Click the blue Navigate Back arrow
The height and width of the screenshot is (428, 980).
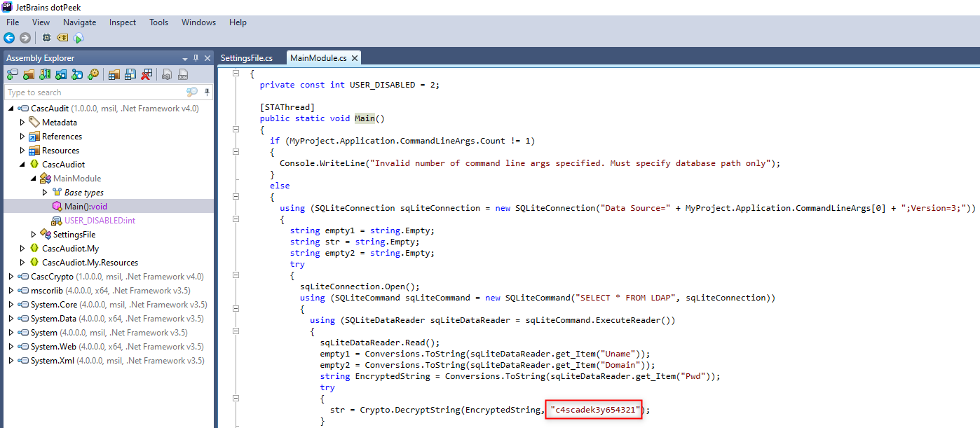point(9,38)
